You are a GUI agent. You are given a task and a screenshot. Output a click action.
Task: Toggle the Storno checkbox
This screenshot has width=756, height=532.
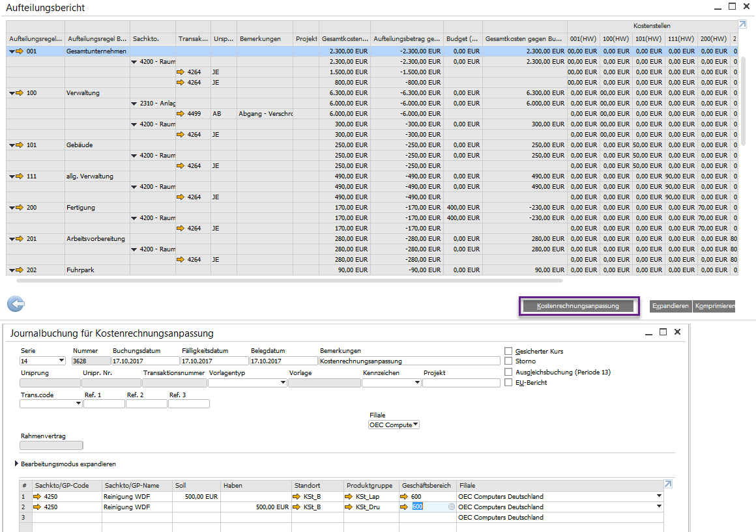click(508, 361)
